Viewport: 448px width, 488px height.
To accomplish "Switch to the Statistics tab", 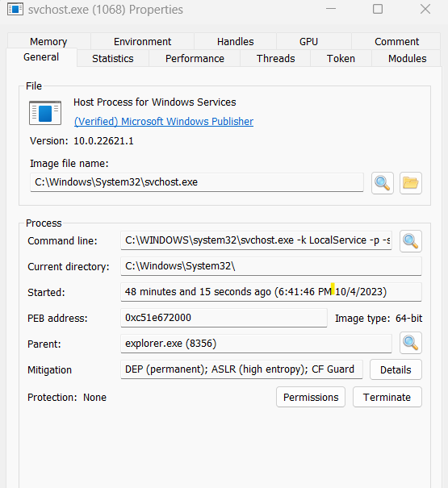I will point(113,59).
